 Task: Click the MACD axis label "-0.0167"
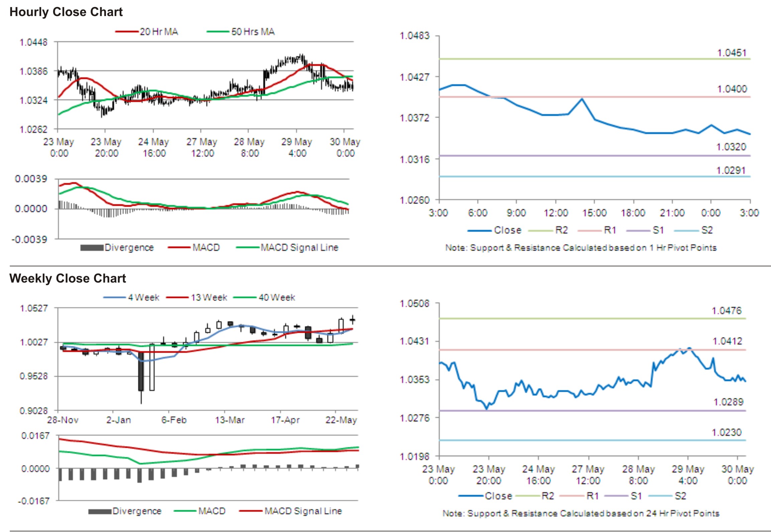point(34,501)
